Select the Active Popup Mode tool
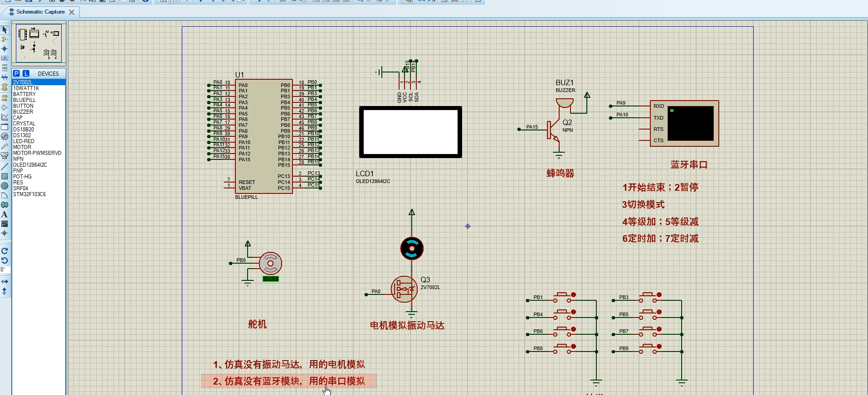Image resolution: width=868 pixels, height=395 pixels. point(5,127)
